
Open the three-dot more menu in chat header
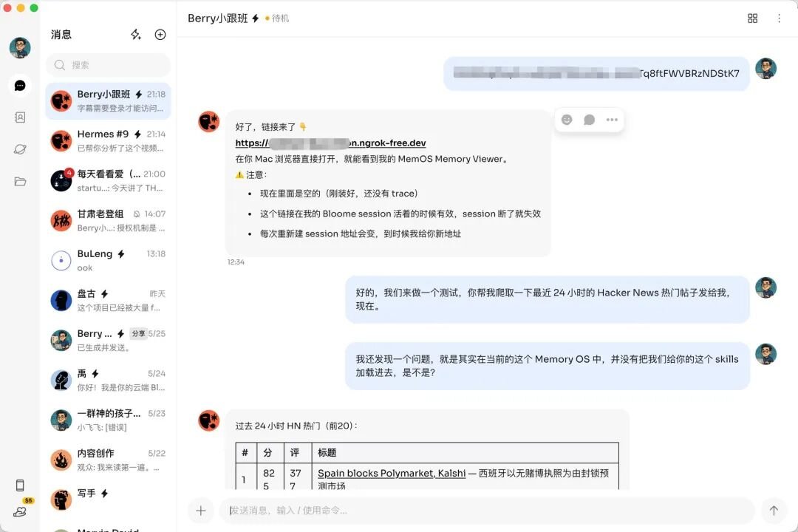coord(779,18)
